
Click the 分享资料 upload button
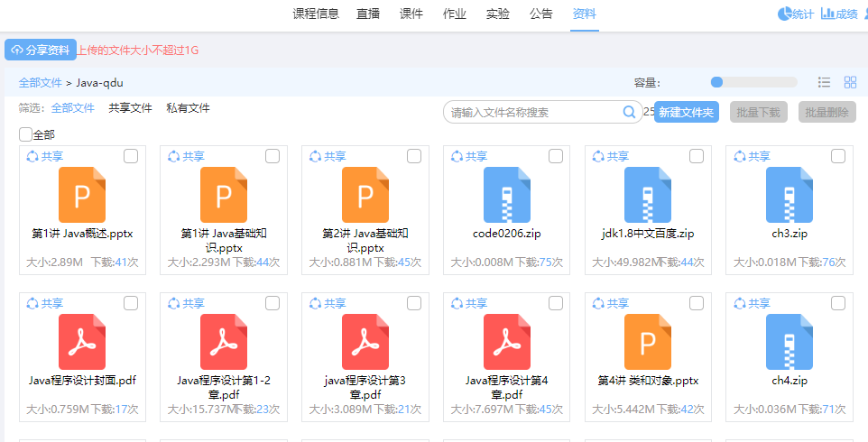pos(41,51)
